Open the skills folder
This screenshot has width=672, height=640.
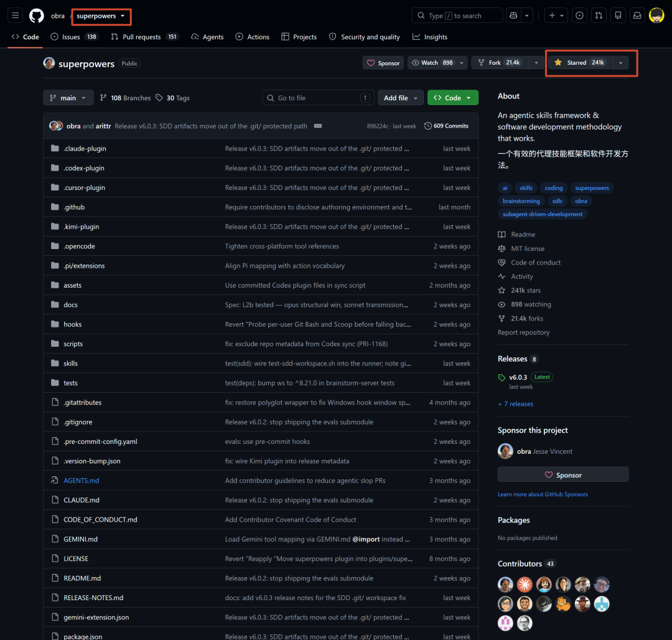click(71, 363)
